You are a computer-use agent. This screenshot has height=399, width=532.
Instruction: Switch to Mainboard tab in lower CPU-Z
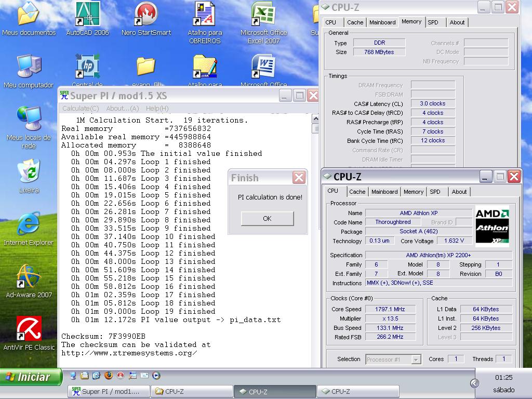384,192
